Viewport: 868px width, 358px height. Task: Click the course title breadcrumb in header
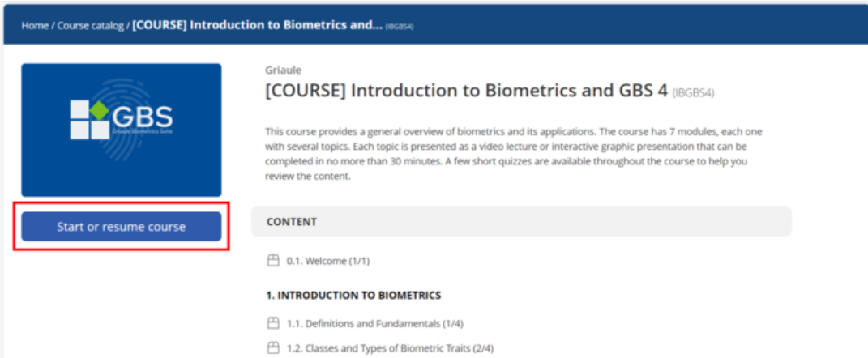(x=258, y=26)
